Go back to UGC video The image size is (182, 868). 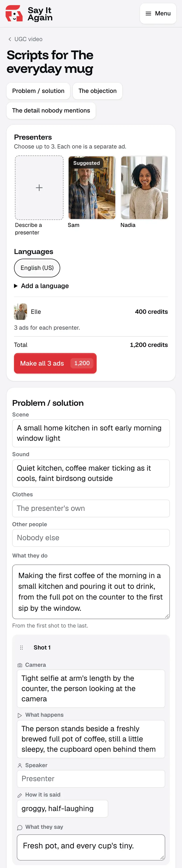(x=25, y=39)
